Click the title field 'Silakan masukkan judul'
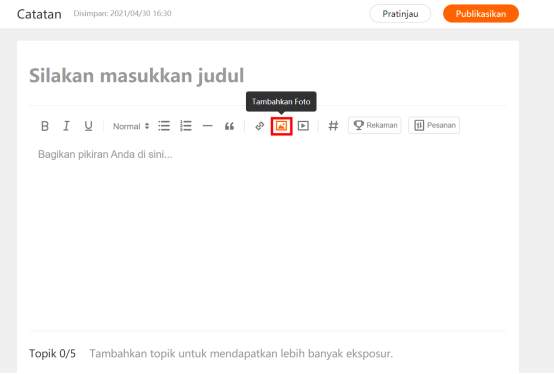The height and width of the screenshot is (374, 554). point(137,76)
